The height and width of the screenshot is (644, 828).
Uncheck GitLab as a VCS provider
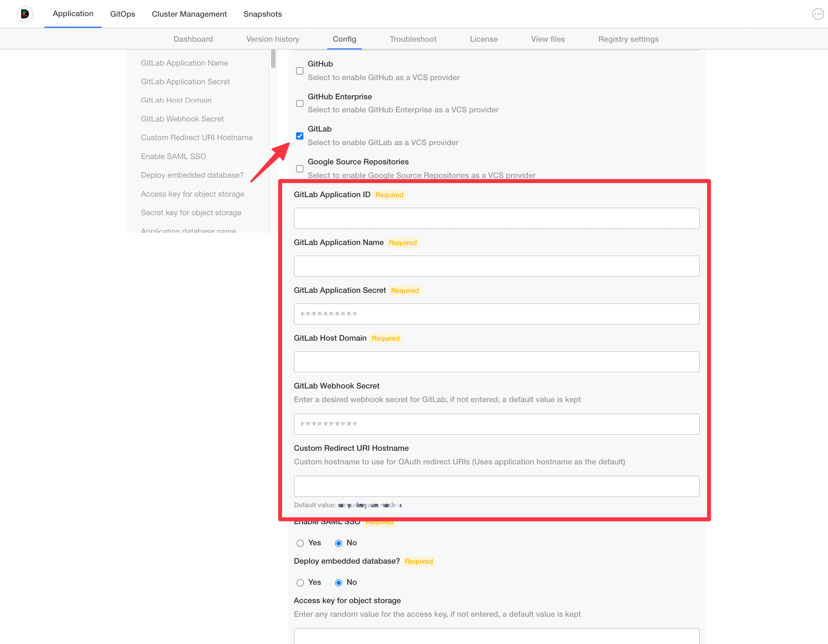[x=299, y=136]
